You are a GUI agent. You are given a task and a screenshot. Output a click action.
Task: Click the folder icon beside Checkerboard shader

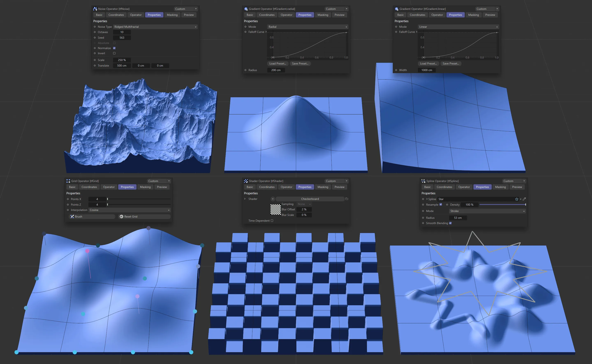347,199
